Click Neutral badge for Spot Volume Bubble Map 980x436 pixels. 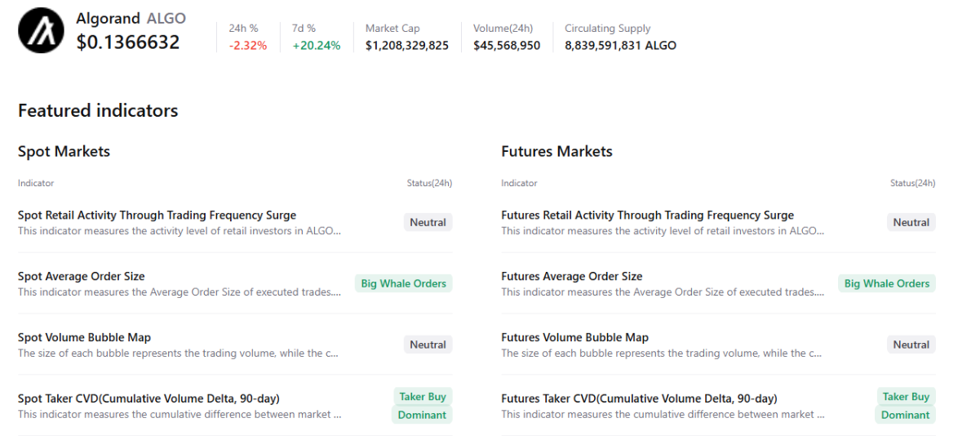coord(428,345)
